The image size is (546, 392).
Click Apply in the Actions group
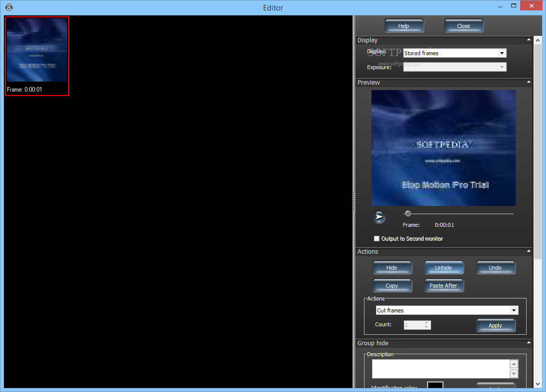pyautogui.click(x=495, y=325)
